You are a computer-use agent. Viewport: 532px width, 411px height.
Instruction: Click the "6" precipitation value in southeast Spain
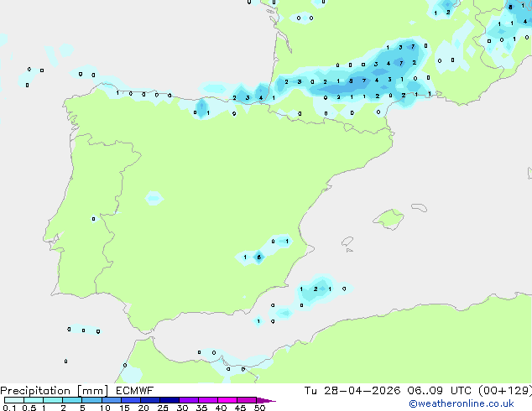[259, 257]
